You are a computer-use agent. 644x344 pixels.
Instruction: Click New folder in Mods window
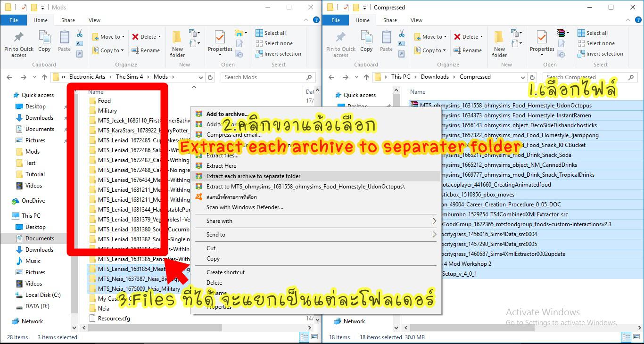tap(177, 45)
